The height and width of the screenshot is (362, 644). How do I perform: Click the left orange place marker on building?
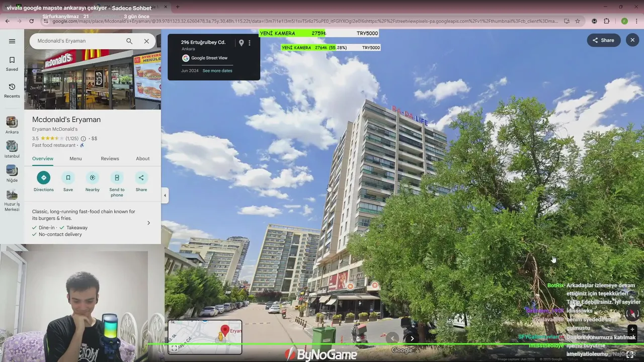tap(350, 286)
